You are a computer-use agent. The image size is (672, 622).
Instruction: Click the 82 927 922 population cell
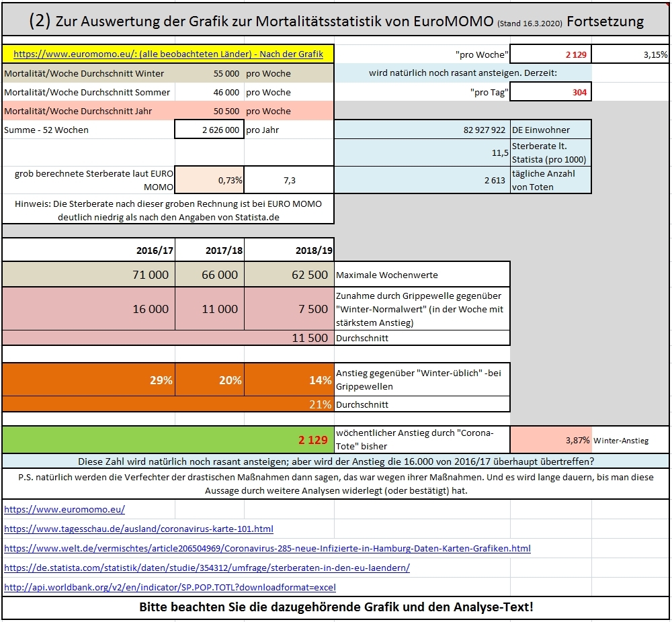[422, 130]
